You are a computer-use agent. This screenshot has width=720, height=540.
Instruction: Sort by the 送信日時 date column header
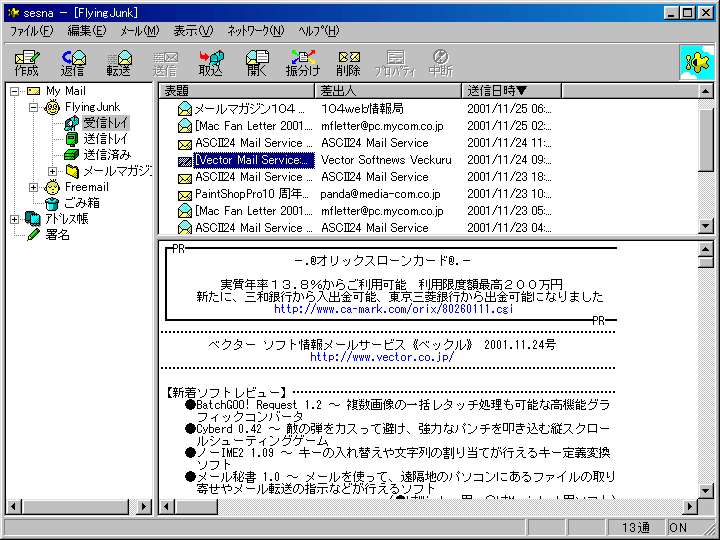point(512,91)
